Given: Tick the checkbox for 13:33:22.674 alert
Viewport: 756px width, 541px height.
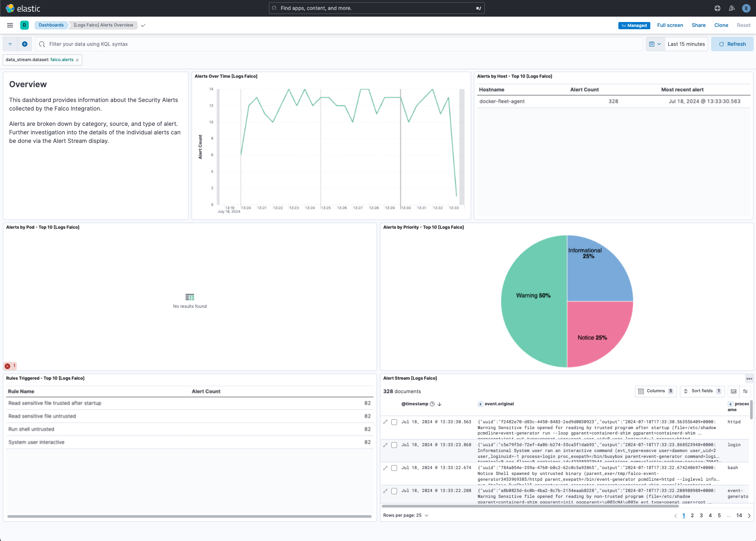Looking at the screenshot, I should [x=394, y=468].
